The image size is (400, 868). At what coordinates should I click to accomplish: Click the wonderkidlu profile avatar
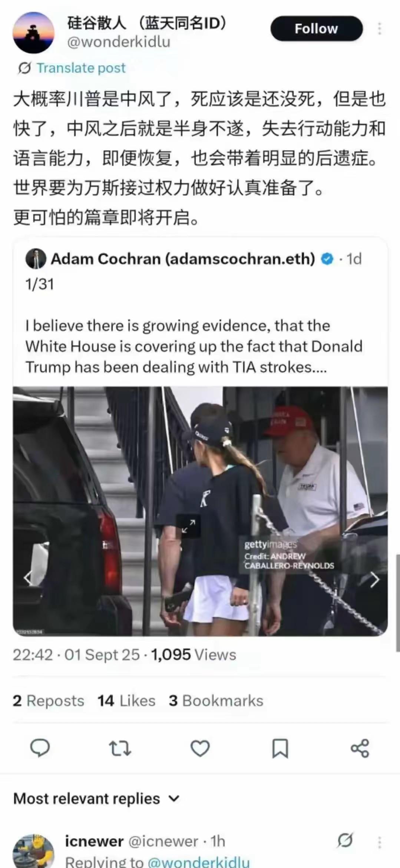pos(34,33)
